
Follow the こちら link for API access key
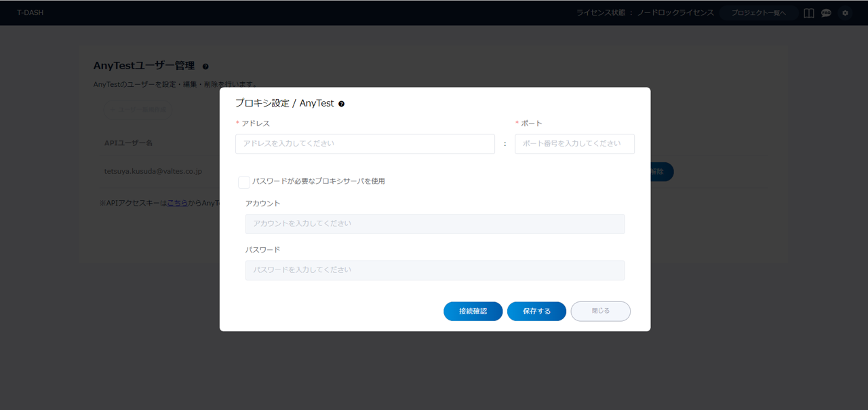click(x=178, y=203)
